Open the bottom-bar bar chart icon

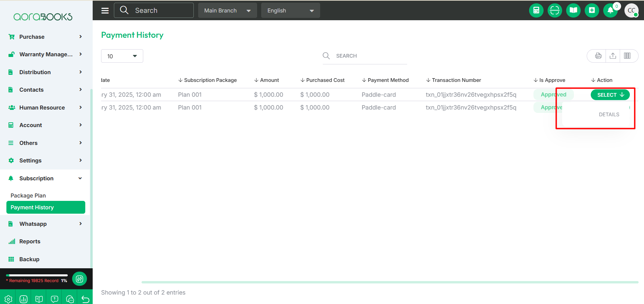pyautogui.click(x=24, y=299)
